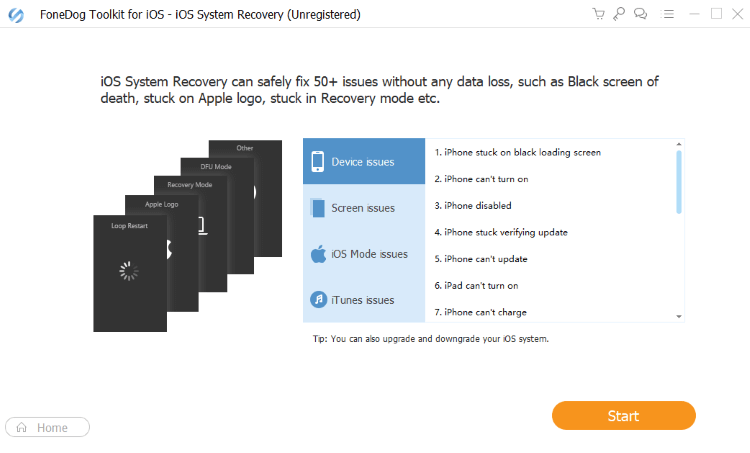Click the Apple logo icon for iOS Mode
This screenshot has width=750, height=453.
point(318,254)
